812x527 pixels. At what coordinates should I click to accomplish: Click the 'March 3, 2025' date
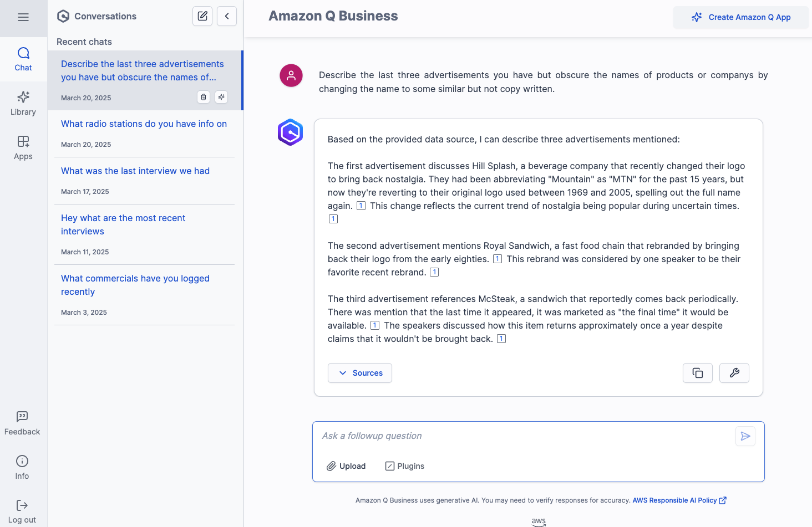84,313
